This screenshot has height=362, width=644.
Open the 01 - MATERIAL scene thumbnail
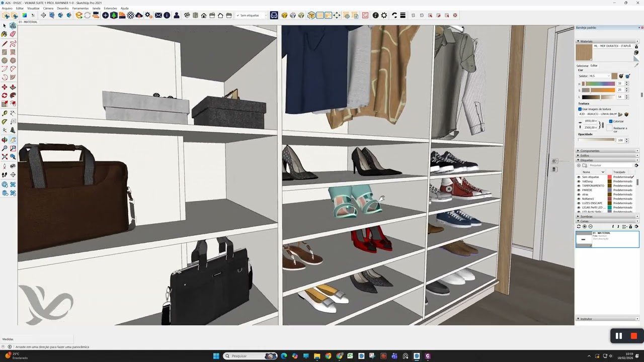[584, 239]
